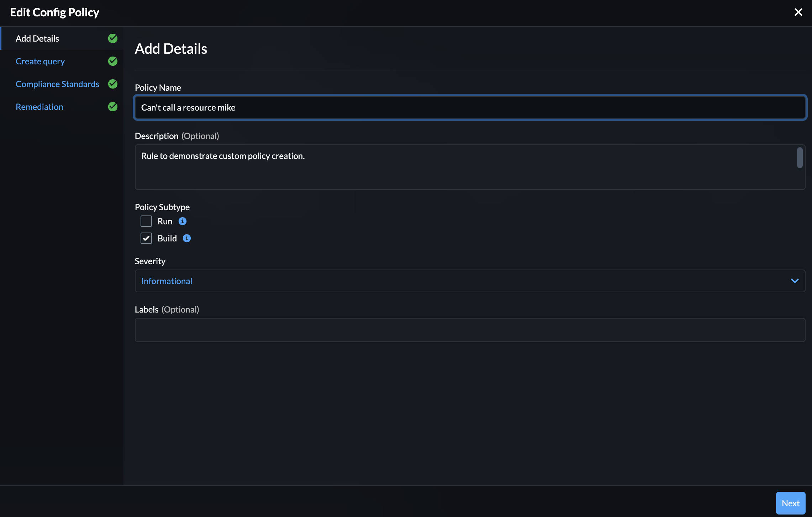
Task: Open the Severity dropdown showing Informational
Action: coord(470,281)
